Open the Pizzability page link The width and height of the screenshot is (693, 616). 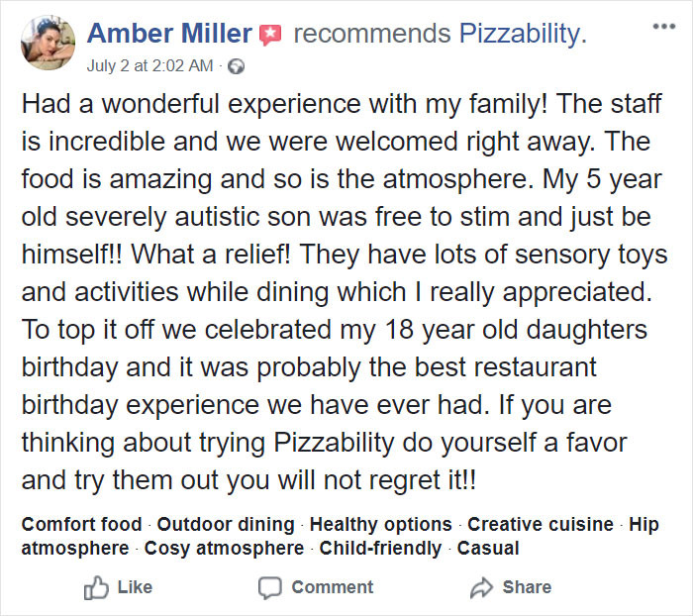[523, 33]
